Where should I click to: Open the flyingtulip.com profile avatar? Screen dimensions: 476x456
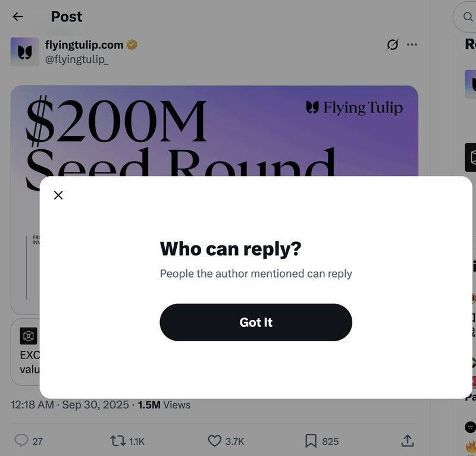[x=24, y=52]
